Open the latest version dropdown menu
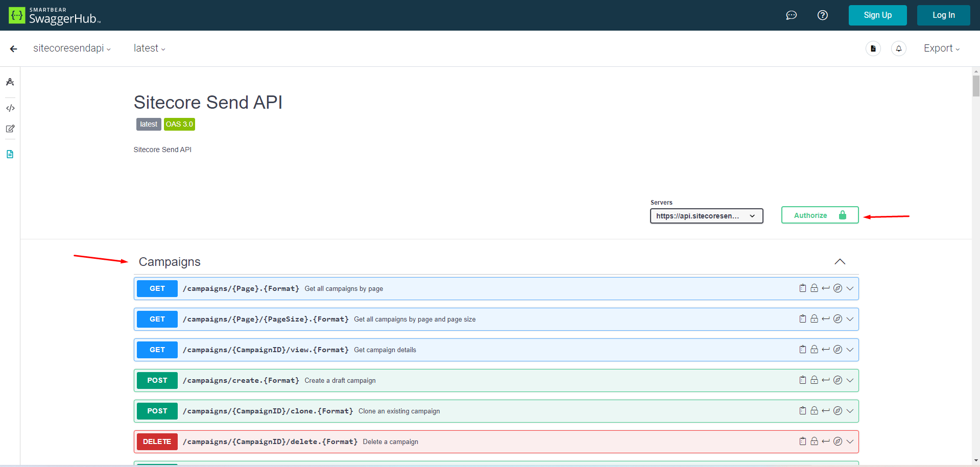This screenshot has height=467, width=980. [149, 48]
